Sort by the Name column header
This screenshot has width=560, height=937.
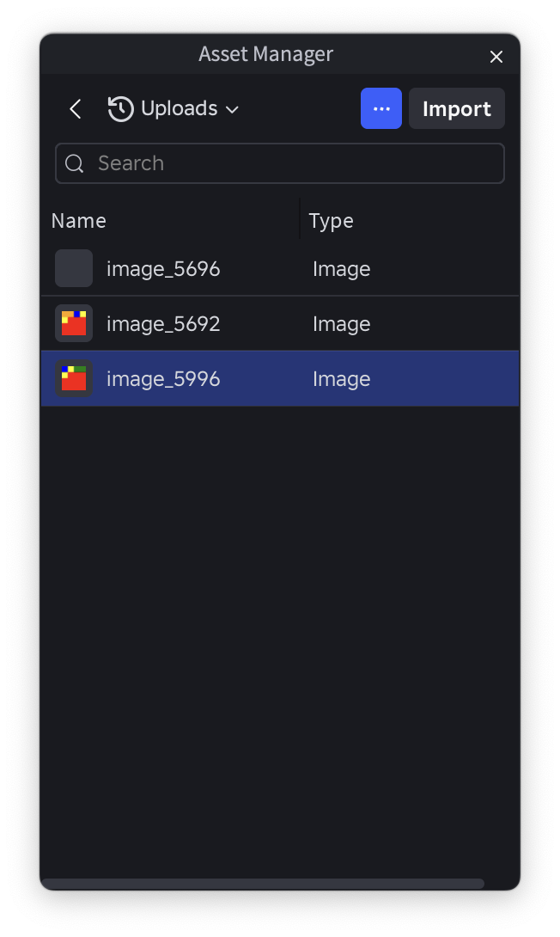point(79,221)
